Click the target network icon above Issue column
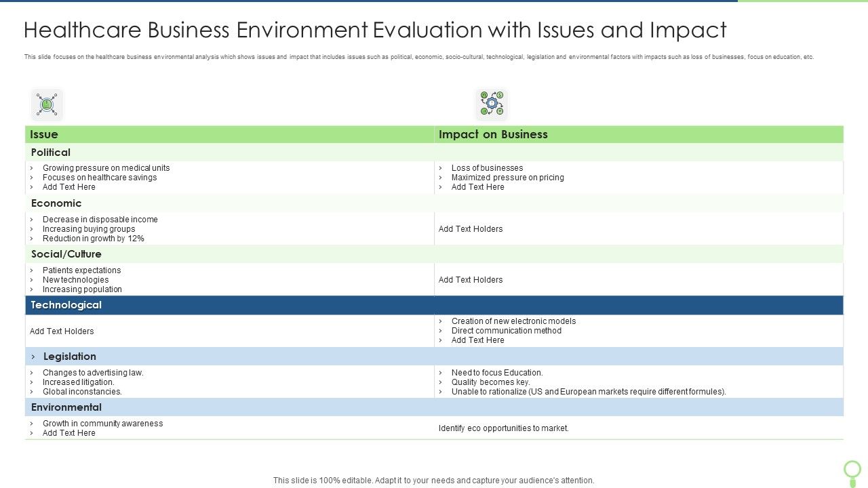The height and width of the screenshot is (488, 868). [47, 105]
